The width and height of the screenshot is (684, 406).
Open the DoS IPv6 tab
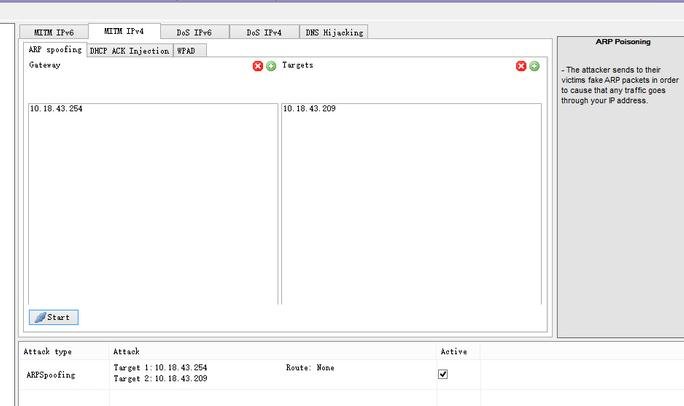point(194,32)
